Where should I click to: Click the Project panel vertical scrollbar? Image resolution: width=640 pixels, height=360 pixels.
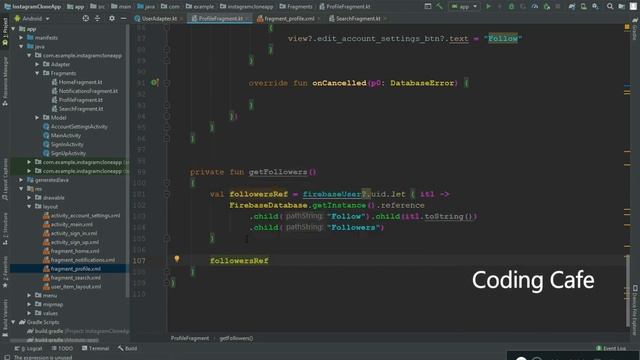click(x=128, y=160)
